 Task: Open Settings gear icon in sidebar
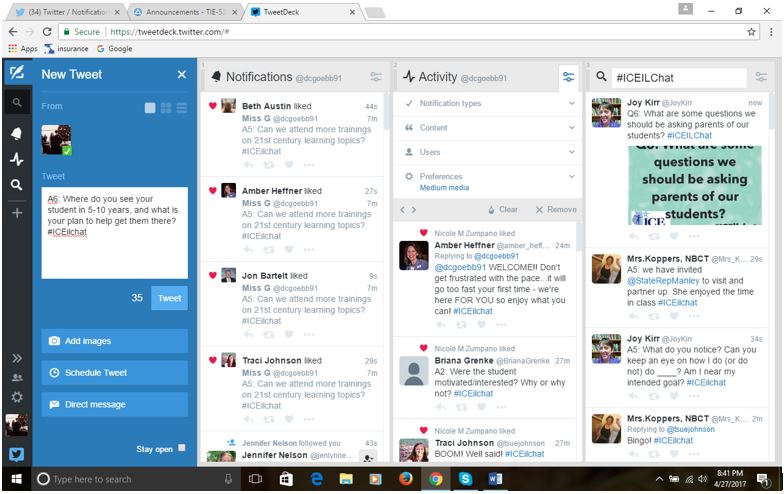17,397
